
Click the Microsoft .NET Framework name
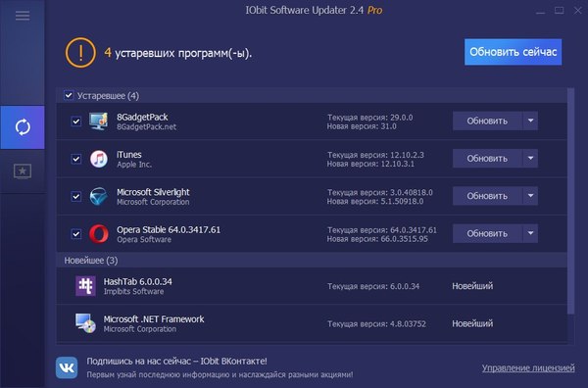[154, 319]
